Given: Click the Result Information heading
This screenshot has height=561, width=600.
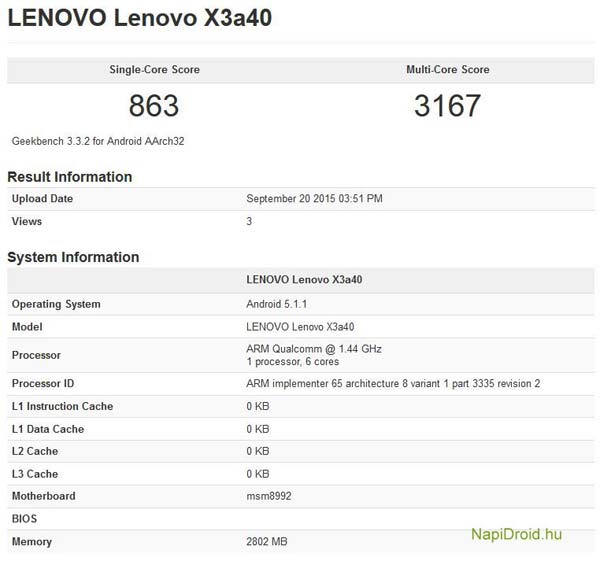Looking at the screenshot, I should [70, 177].
